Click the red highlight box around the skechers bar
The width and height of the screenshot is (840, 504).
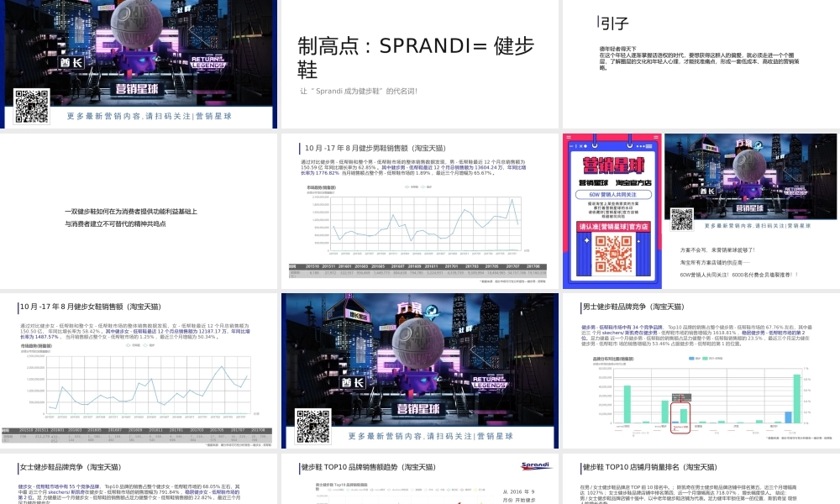pyautogui.click(x=680, y=417)
